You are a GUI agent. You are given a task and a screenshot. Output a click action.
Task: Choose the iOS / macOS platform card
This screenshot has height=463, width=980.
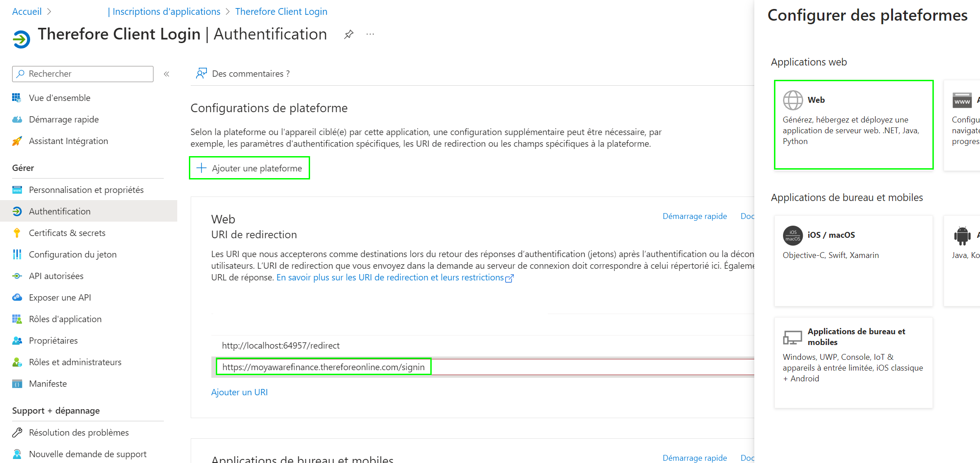[854, 261]
